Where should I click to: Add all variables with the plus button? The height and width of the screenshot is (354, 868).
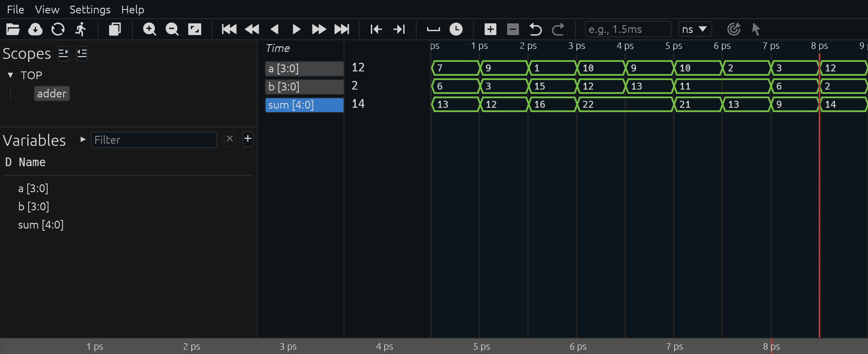coord(248,139)
